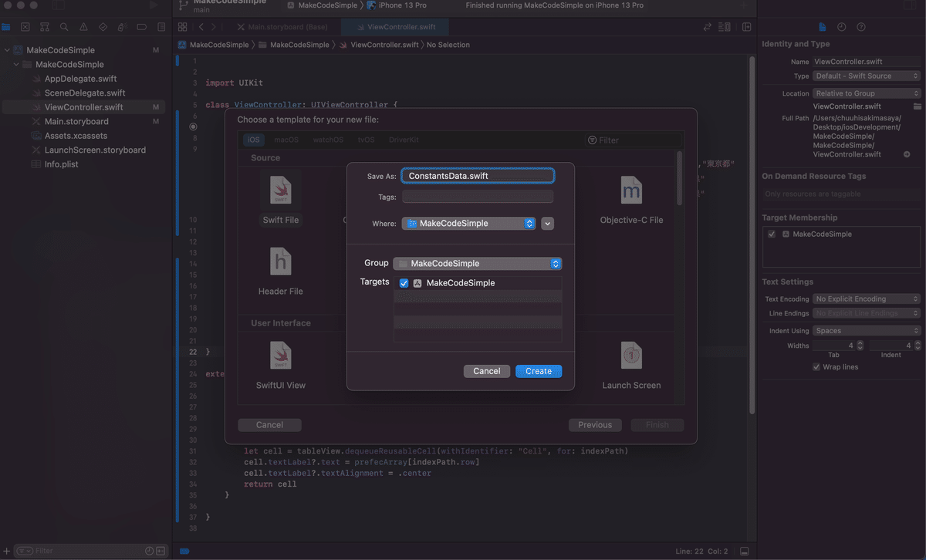Toggle the Wrap lines checkbox
The image size is (926, 560).
pyautogui.click(x=816, y=367)
